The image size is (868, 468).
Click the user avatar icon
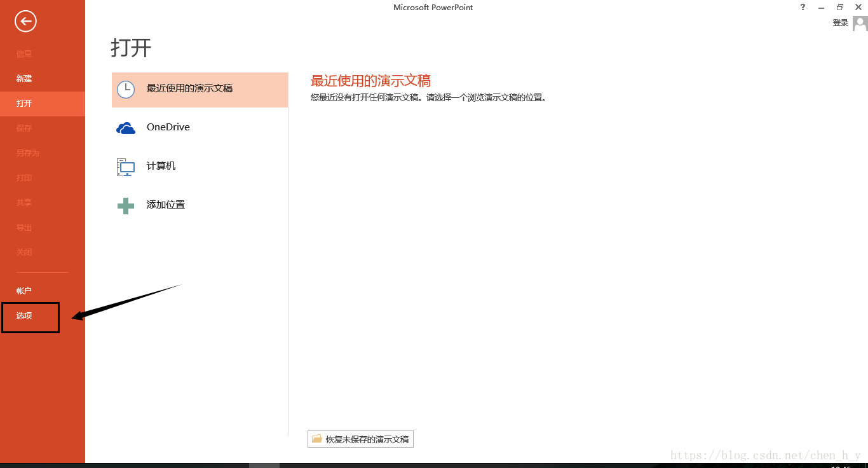(860, 24)
